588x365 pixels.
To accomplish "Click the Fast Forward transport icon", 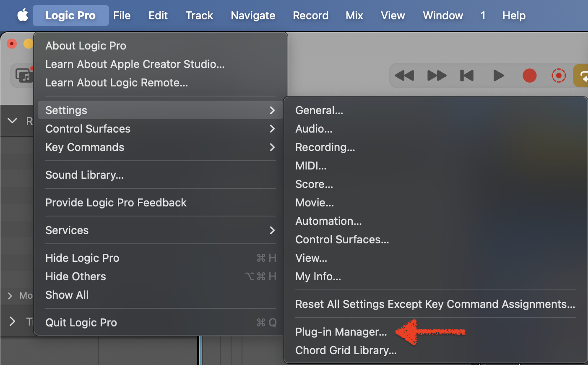I will coord(436,76).
